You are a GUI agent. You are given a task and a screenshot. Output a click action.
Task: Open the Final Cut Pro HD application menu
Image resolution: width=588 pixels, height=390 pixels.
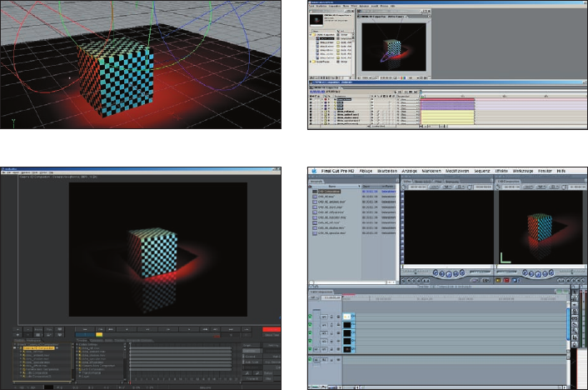point(337,171)
